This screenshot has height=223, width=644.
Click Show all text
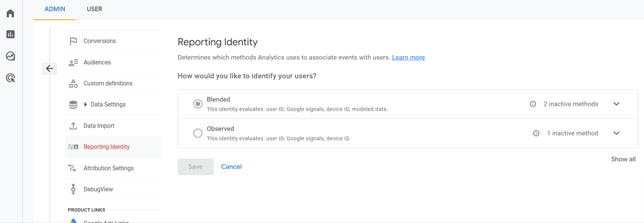623,159
